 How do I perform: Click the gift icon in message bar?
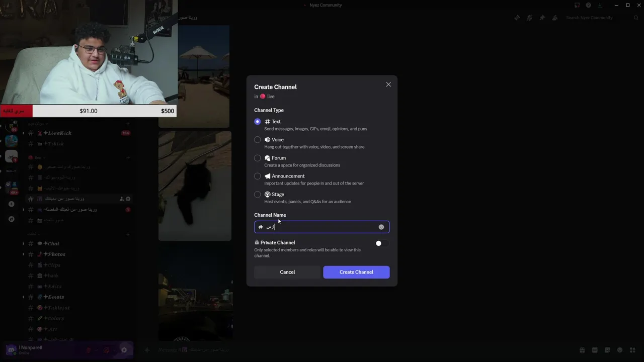click(582, 350)
